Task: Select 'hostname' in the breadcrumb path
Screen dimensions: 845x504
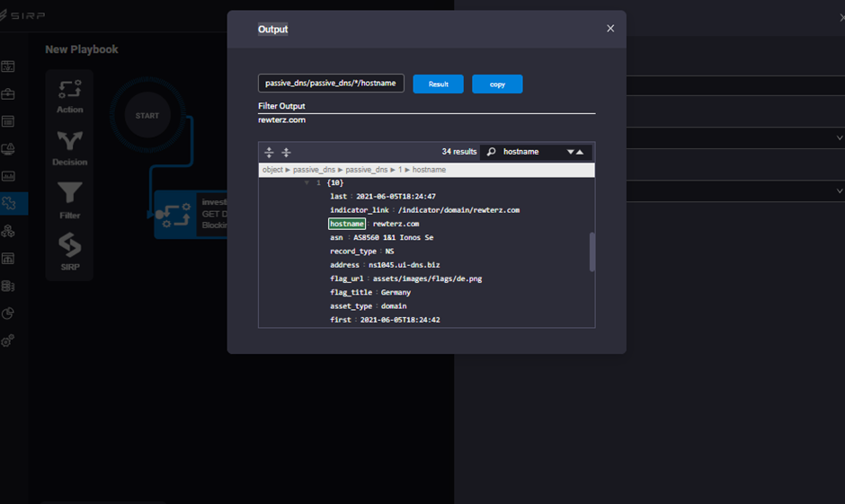Action: (x=429, y=170)
